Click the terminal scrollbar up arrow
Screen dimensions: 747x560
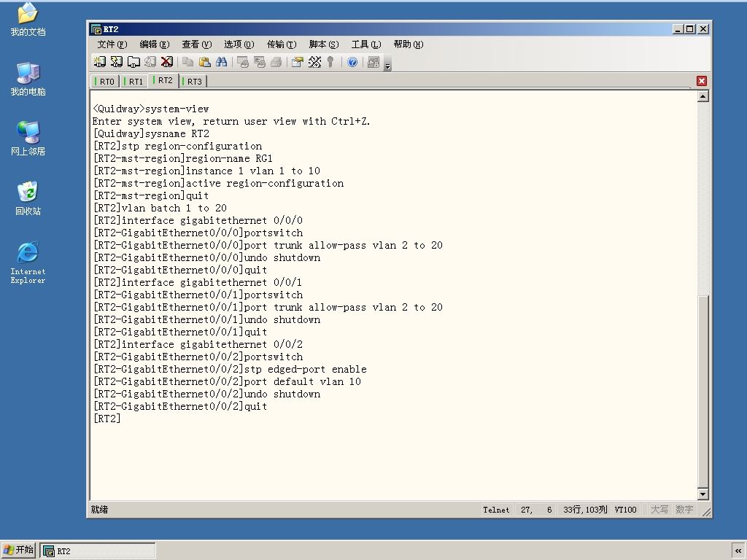click(703, 97)
